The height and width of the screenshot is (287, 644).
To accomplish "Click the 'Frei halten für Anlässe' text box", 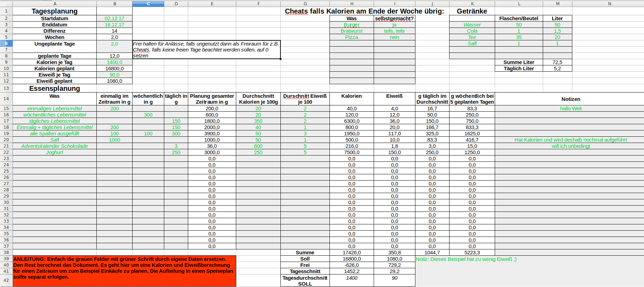I will pyautogui.click(x=206, y=49).
